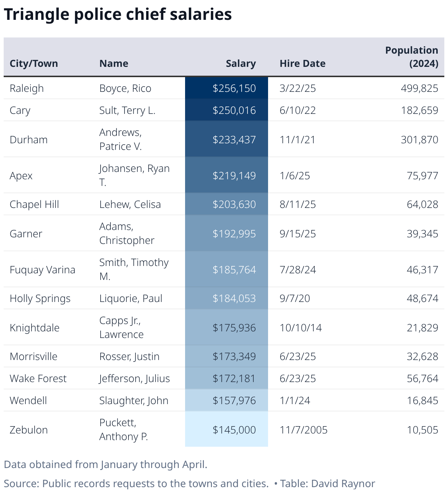Click the Name column header
Image resolution: width=448 pixels, height=493 pixels.
point(114,64)
